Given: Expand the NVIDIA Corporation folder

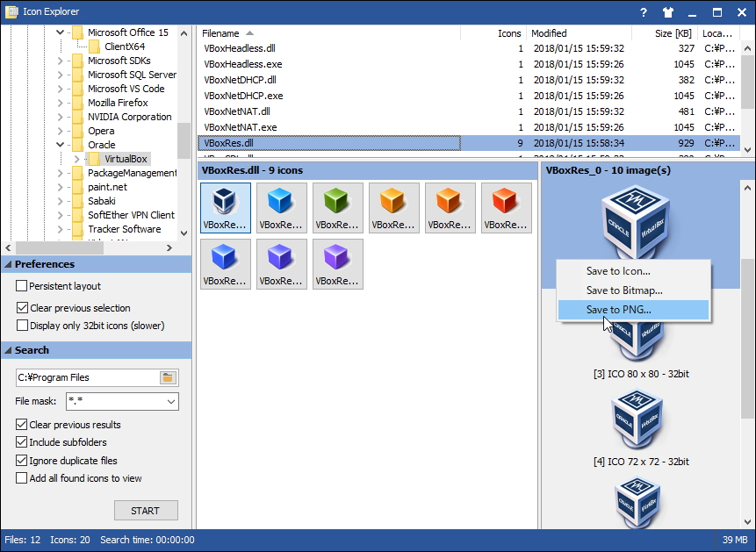Looking at the screenshot, I should point(60,117).
